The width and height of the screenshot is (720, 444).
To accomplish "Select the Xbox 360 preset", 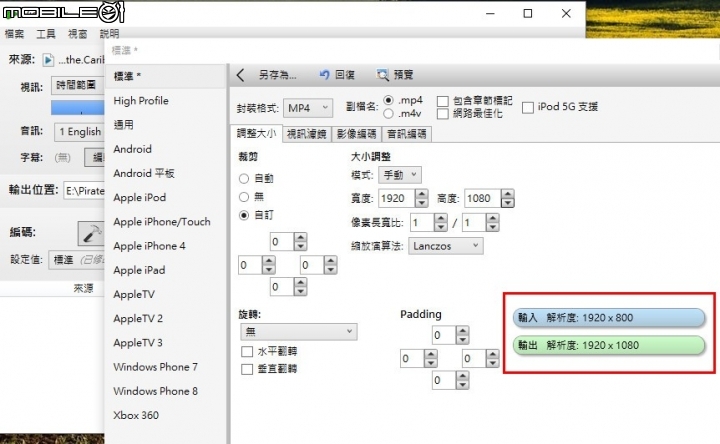I will pos(165,416).
